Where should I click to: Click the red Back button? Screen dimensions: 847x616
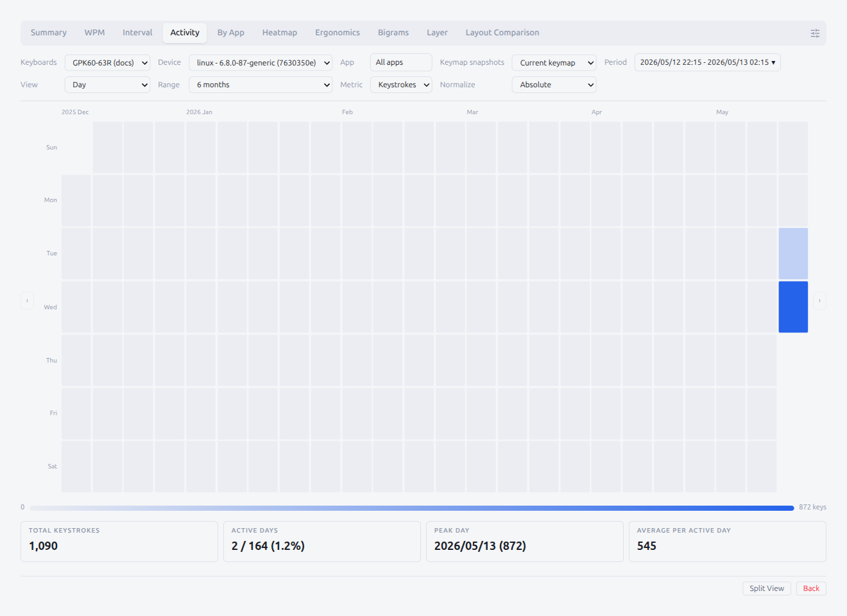click(x=811, y=588)
